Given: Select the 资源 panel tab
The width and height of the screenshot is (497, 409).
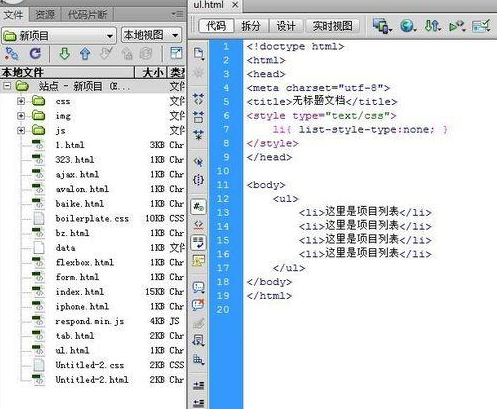Looking at the screenshot, I should click(45, 15).
